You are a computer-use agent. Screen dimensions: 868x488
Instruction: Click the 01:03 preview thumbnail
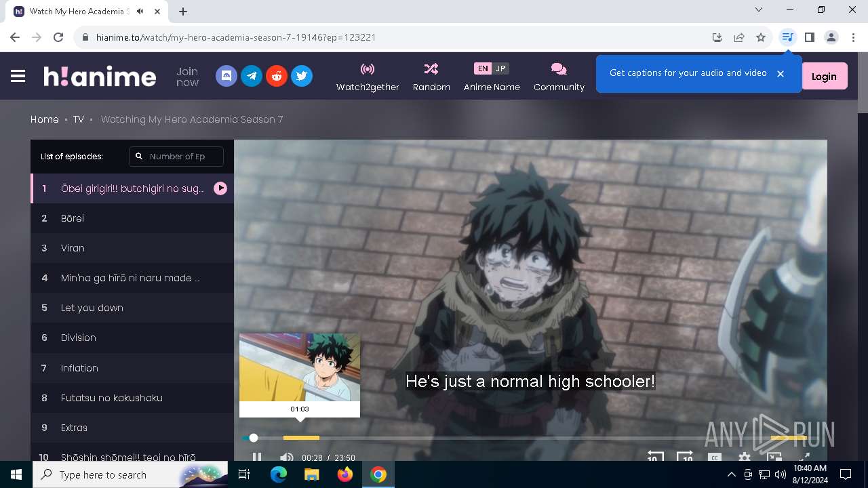300,367
